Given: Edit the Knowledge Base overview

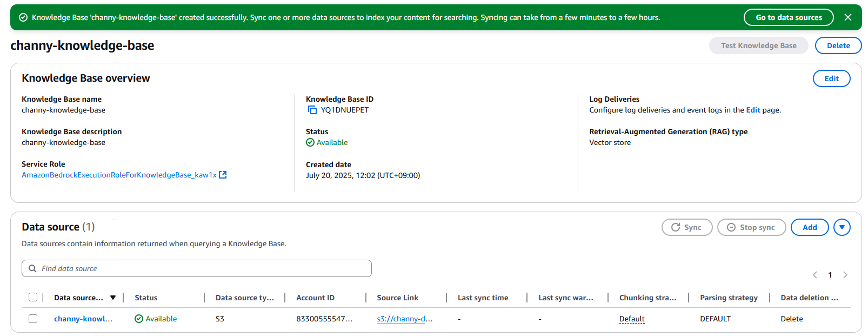Looking at the screenshot, I should 831,78.
